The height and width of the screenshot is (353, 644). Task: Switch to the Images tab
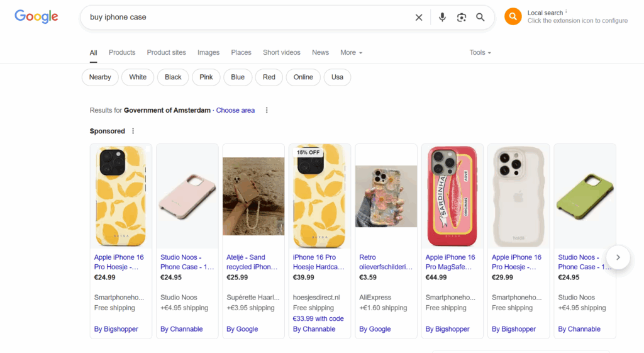(208, 53)
